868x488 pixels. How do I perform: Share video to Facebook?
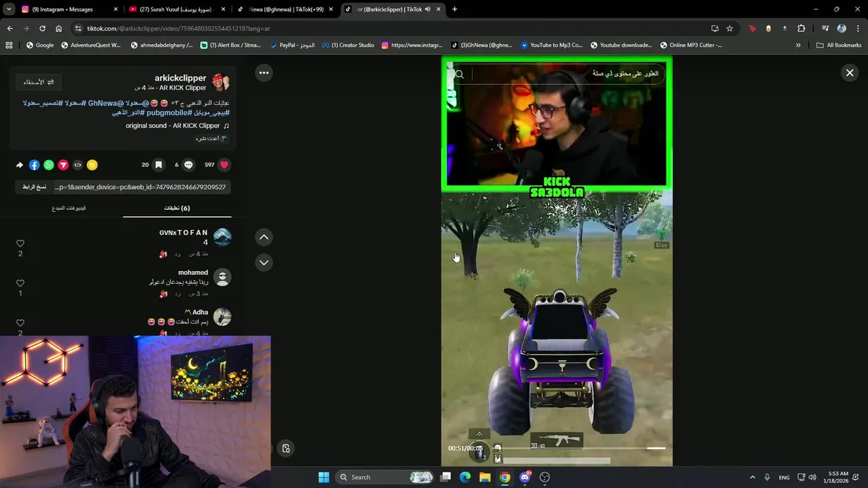[34, 165]
